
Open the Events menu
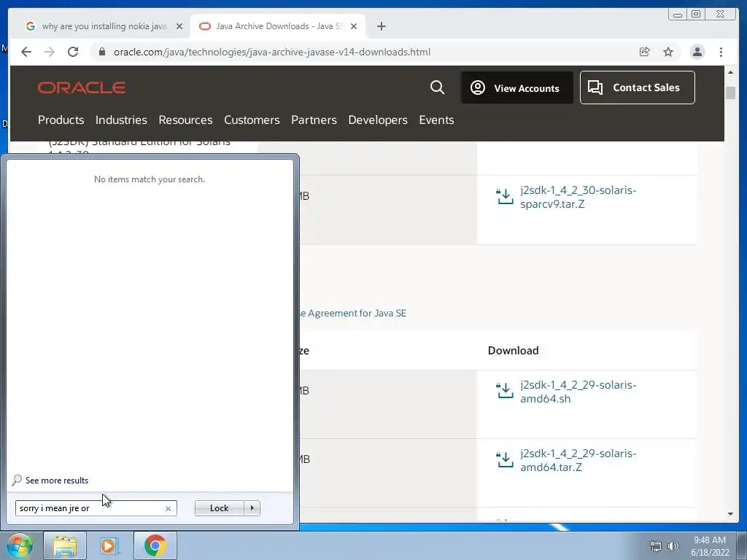click(x=436, y=120)
